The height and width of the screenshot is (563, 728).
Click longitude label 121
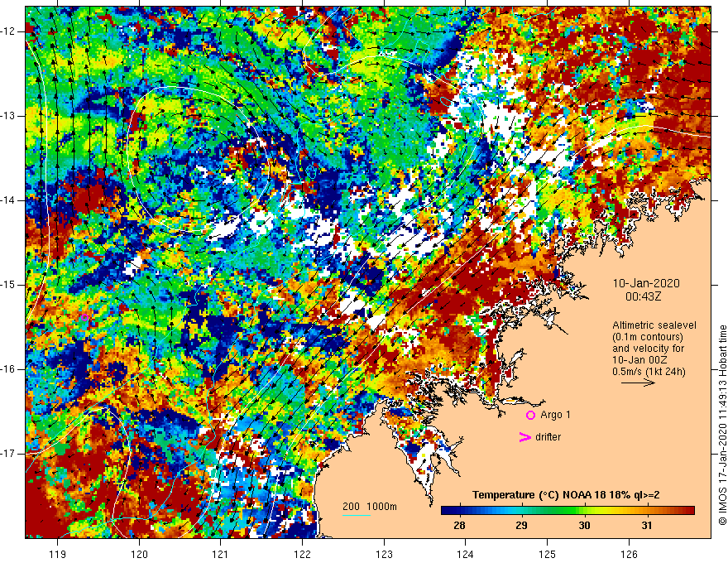221,554
